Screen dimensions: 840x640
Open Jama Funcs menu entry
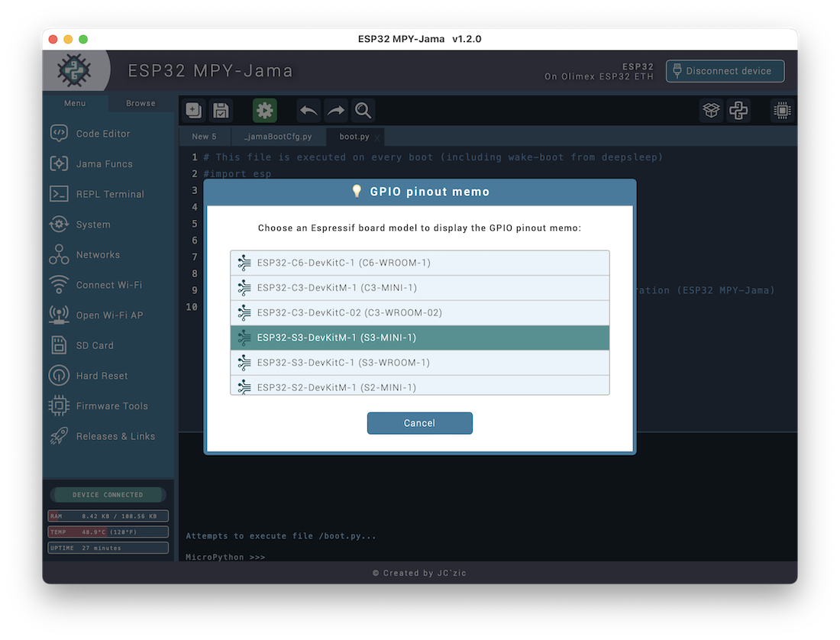(105, 164)
